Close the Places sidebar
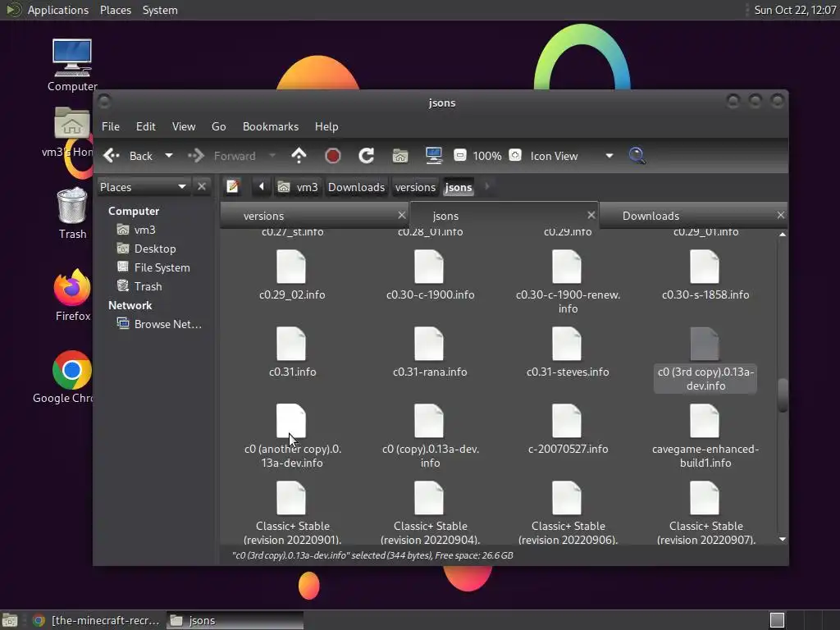The height and width of the screenshot is (630, 840). tap(202, 186)
